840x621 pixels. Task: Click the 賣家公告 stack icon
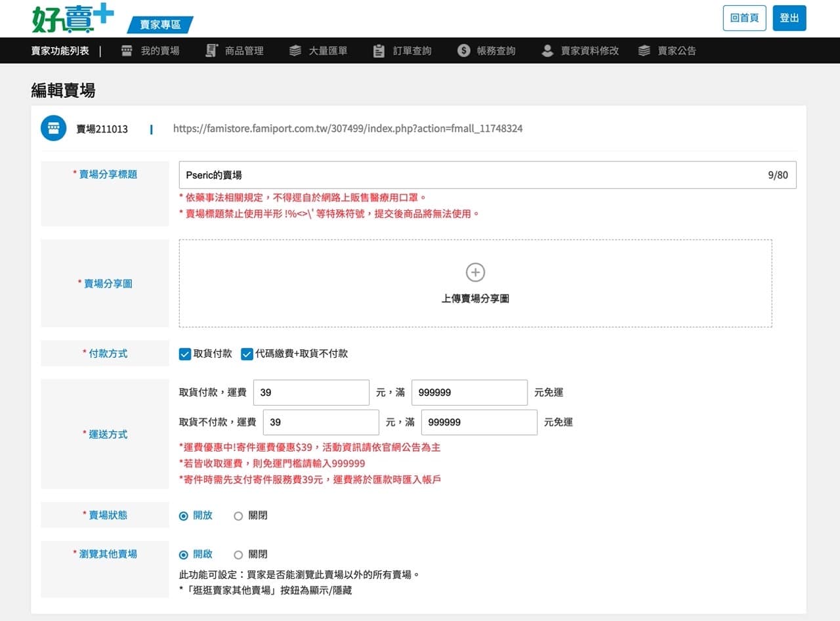click(644, 51)
